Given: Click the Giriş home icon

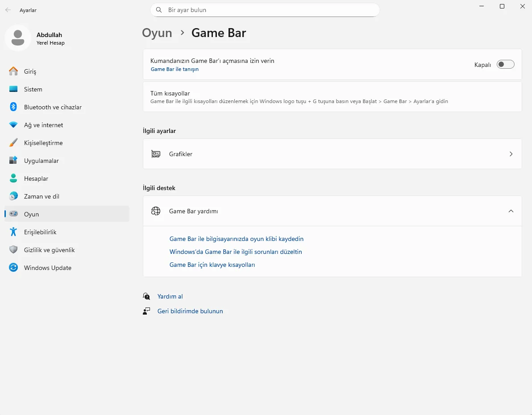Looking at the screenshot, I should (13, 71).
